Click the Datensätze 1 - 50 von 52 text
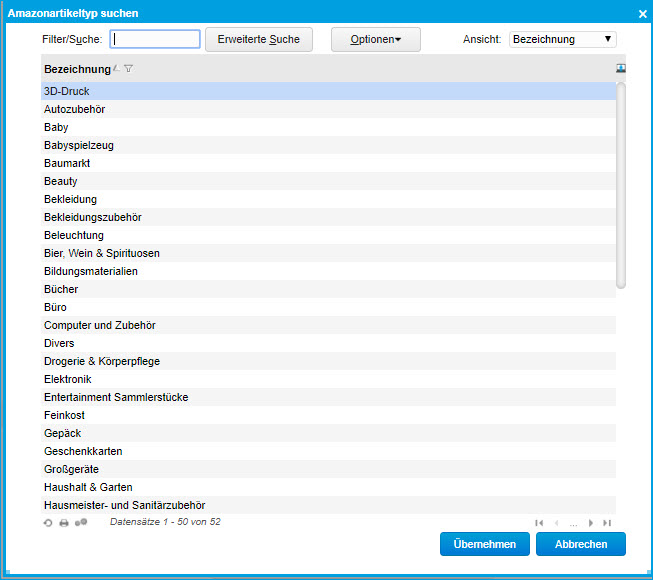653x580 pixels. pyautogui.click(x=165, y=522)
